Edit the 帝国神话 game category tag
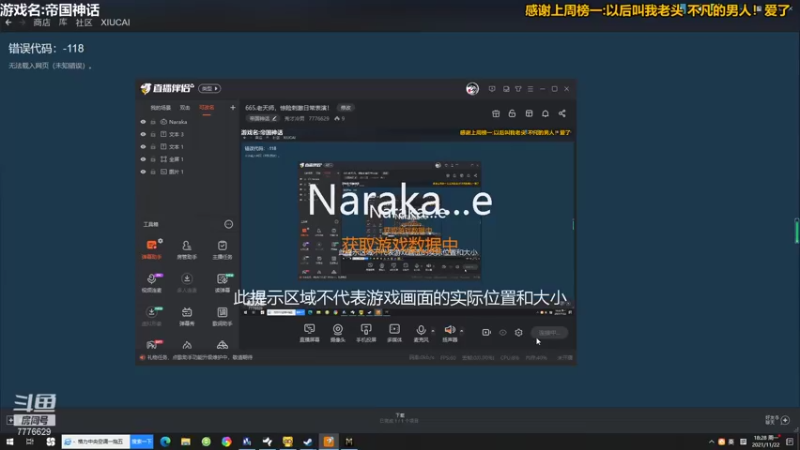The height and width of the screenshot is (450, 800). (263, 118)
